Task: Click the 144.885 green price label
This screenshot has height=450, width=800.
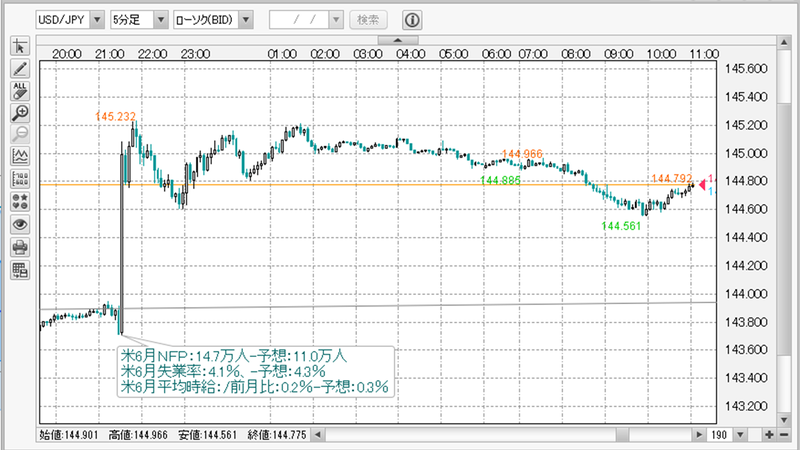Action: tap(501, 181)
